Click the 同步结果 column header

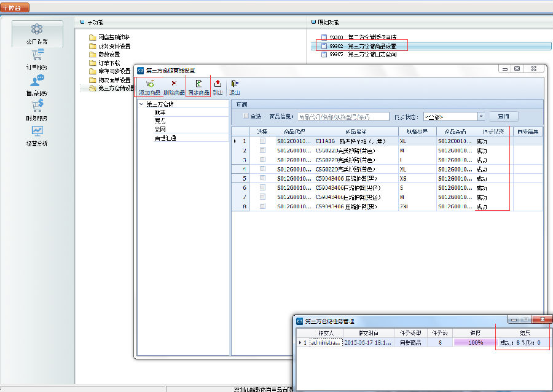point(528,131)
